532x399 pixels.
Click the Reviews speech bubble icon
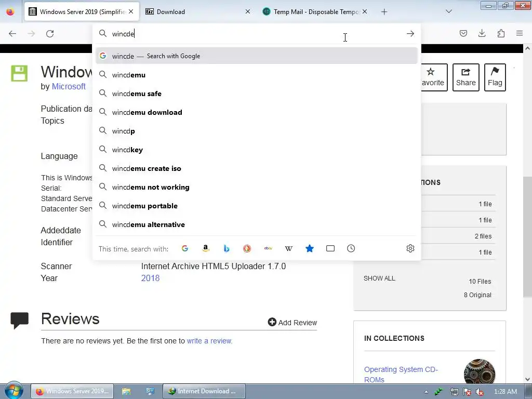(19, 320)
